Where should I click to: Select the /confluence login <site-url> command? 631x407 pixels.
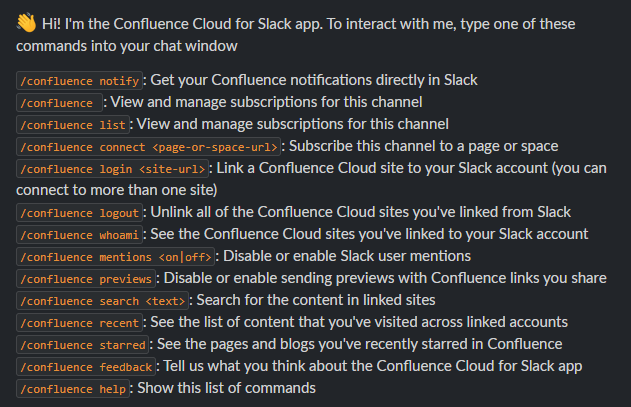pos(114,168)
